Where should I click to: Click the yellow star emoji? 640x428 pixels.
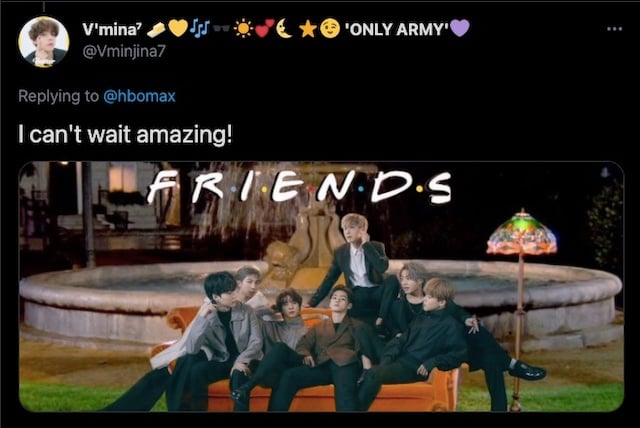[x=308, y=29]
